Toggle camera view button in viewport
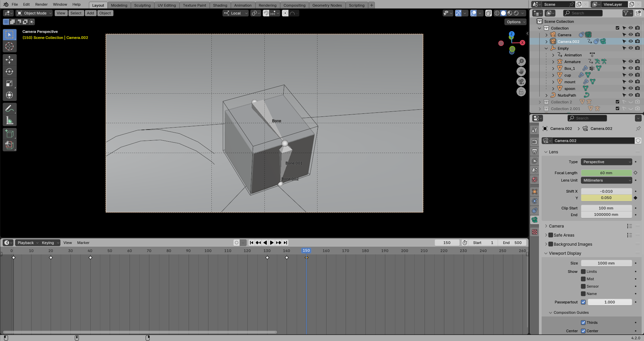This screenshot has width=644, height=341. (x=521, y=82)
